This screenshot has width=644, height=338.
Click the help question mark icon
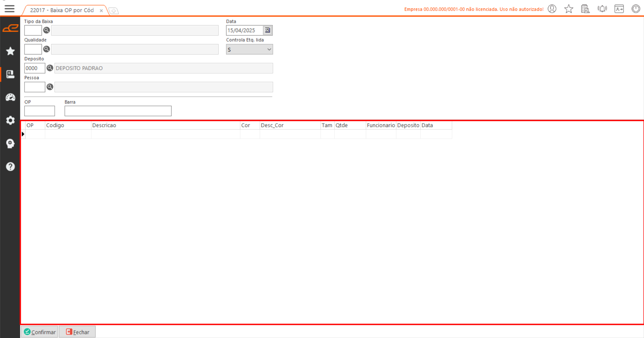tap(10, 167)
